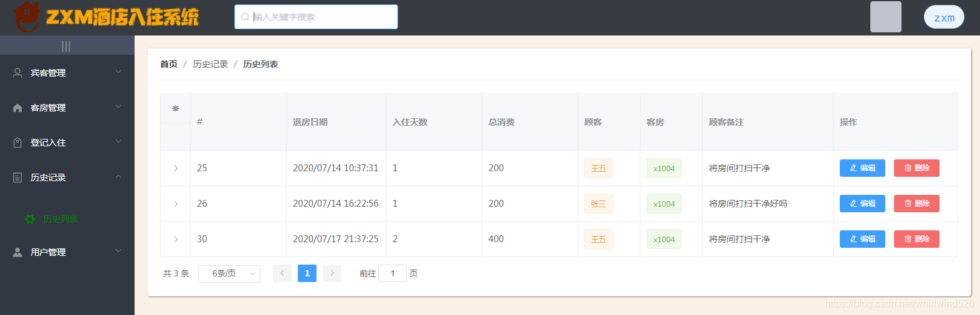Click the 王五 tag in row 25
Screen dimensions: 980x315
coord(598,168)
